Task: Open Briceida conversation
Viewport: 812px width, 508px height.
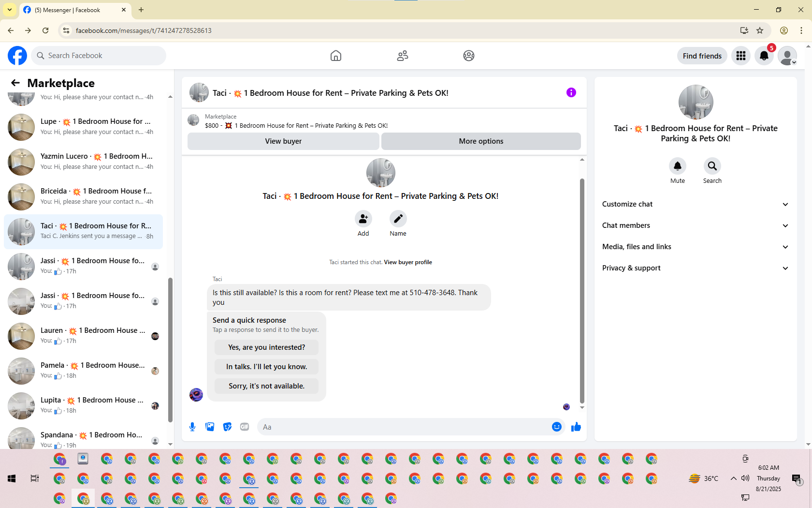Action: pyautogui.click(x=83, y=196)
